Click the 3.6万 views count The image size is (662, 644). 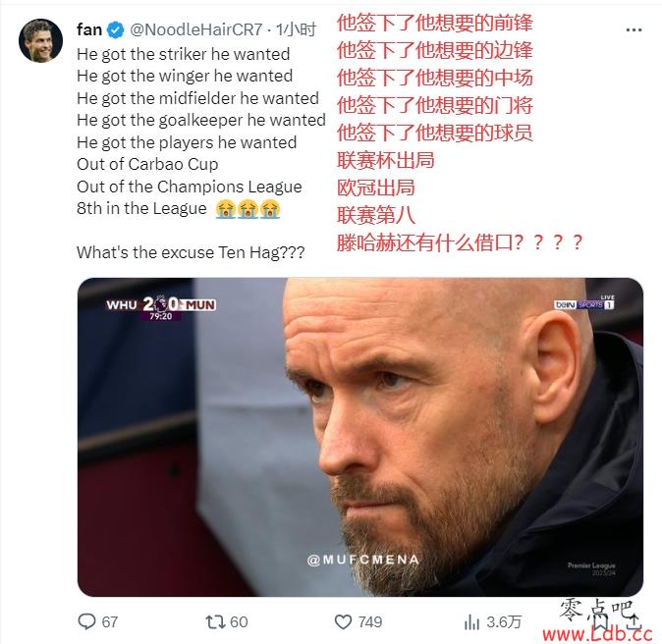click(504, 621)
